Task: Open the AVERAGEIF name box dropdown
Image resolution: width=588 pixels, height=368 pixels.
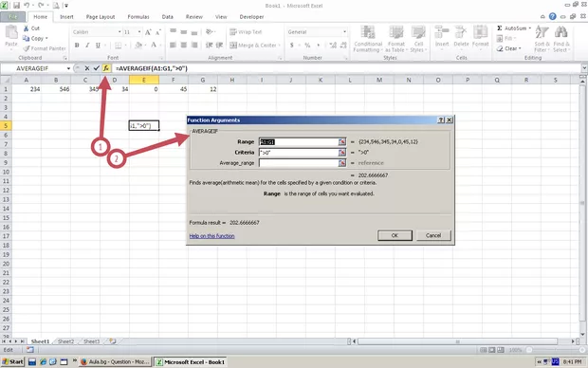Action: (68, 68)
